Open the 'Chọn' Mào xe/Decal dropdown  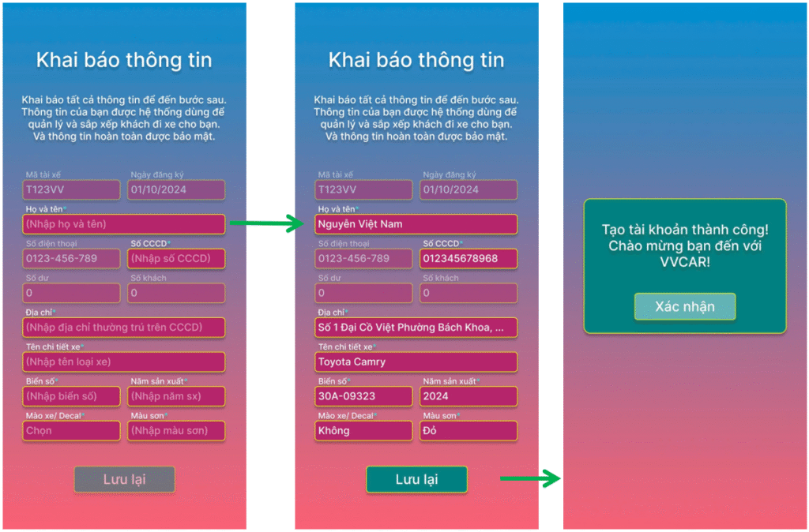coord(72,431)
